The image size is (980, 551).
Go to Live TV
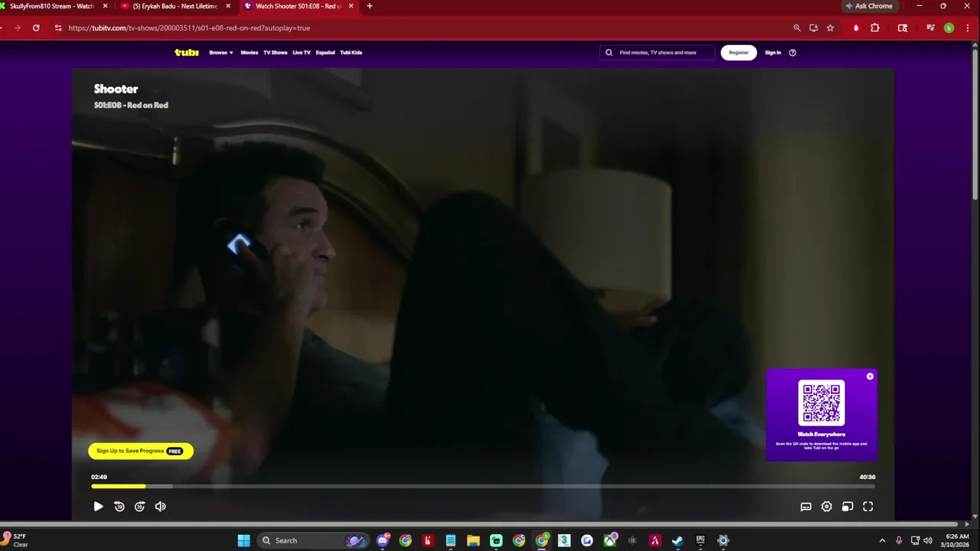pos(302,53)
